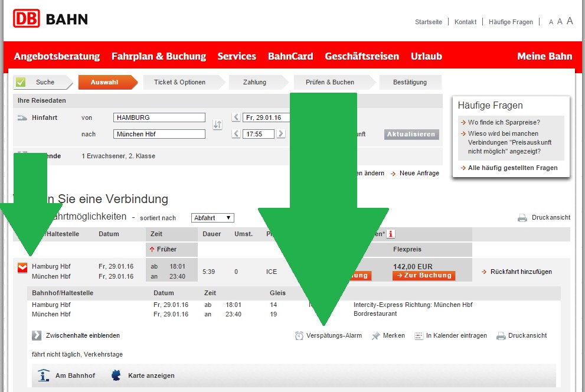Click the Verspätungs-Alarm clock icon
The image size is (585, 392).
299,335
